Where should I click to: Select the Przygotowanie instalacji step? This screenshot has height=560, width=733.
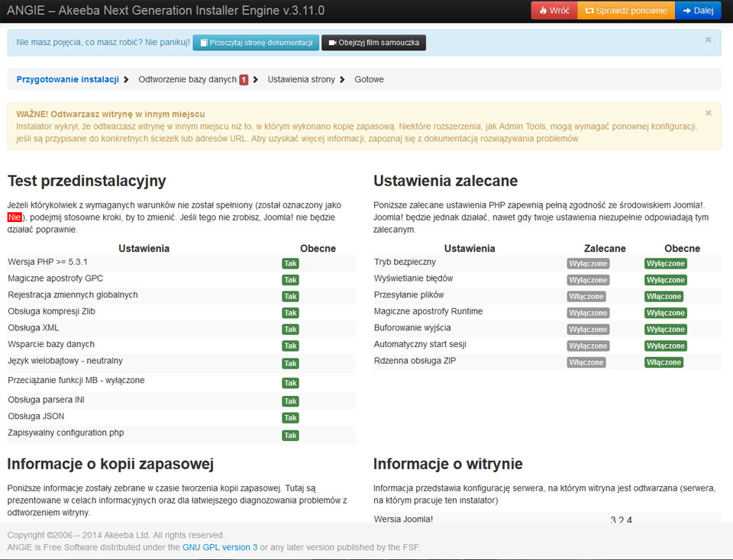[x=68, y=79]
